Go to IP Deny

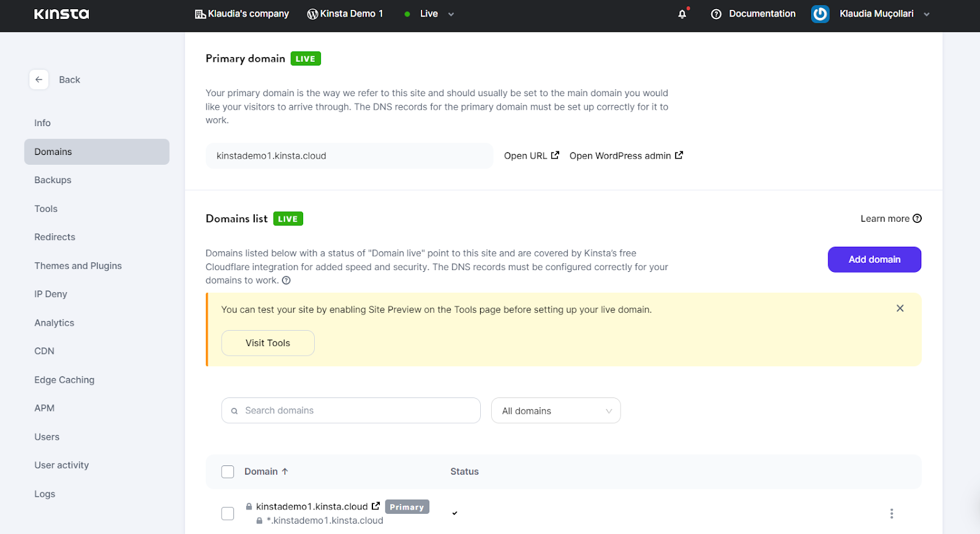(51, 294)
